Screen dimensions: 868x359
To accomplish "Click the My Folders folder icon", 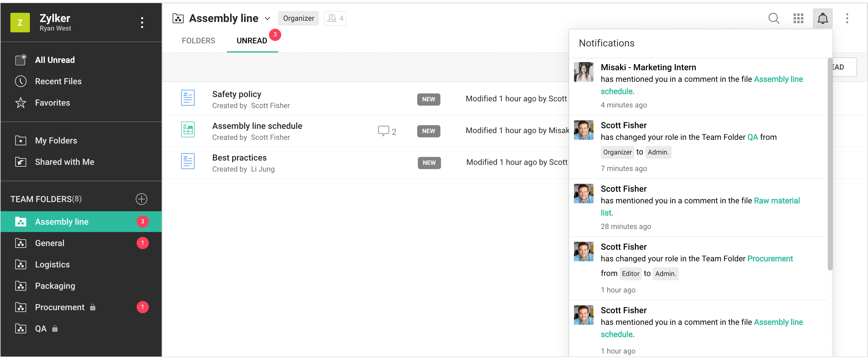I will pyautogui.click(x=20, y=140).
